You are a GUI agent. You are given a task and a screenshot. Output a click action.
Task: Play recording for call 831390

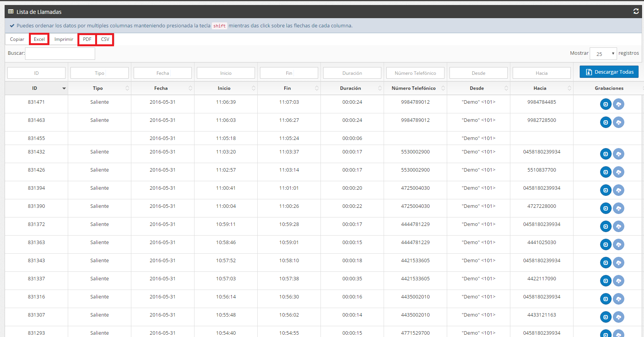(x=606, y=208)
